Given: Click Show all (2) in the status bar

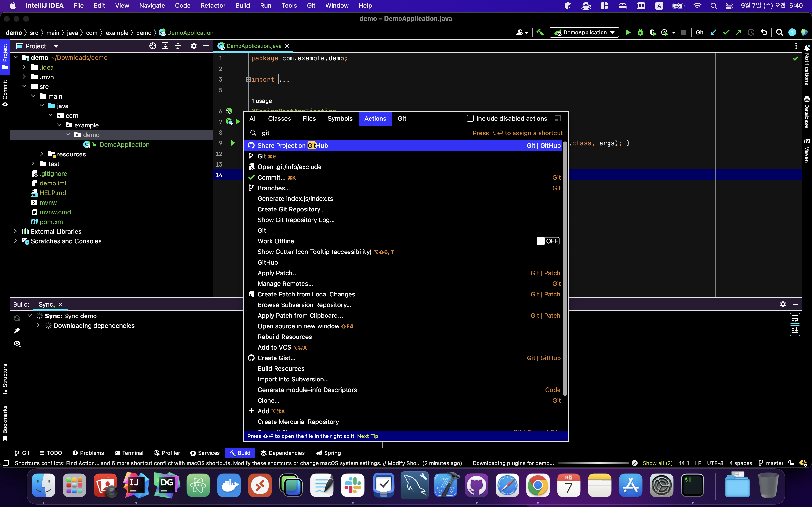Looking at the screenshot, I should (657, 463).
